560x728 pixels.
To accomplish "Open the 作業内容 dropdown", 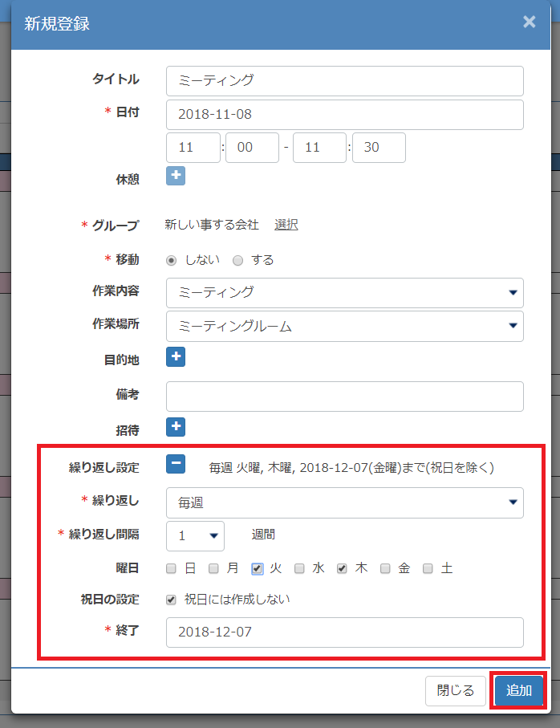I will point(345,293).
